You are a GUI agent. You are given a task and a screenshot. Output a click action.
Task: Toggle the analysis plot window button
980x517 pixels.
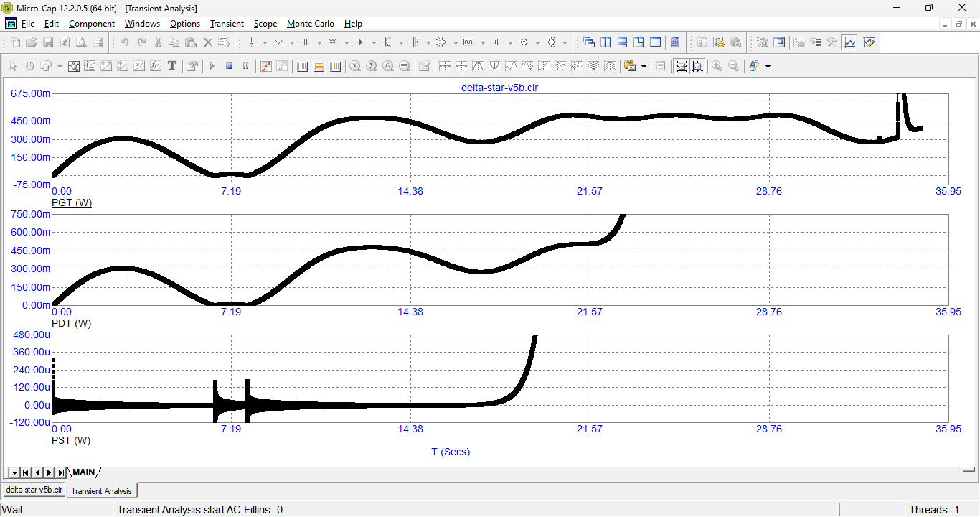point(850,42)
